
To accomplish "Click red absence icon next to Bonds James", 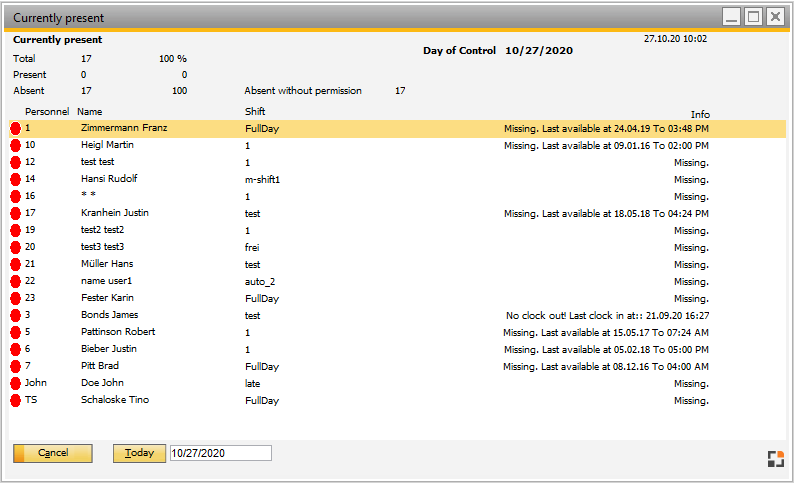I will point(16,316).
